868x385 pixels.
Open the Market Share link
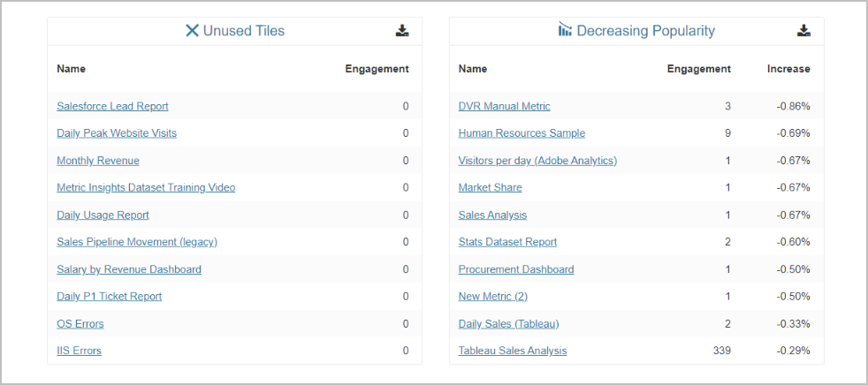tap(490, 187)
